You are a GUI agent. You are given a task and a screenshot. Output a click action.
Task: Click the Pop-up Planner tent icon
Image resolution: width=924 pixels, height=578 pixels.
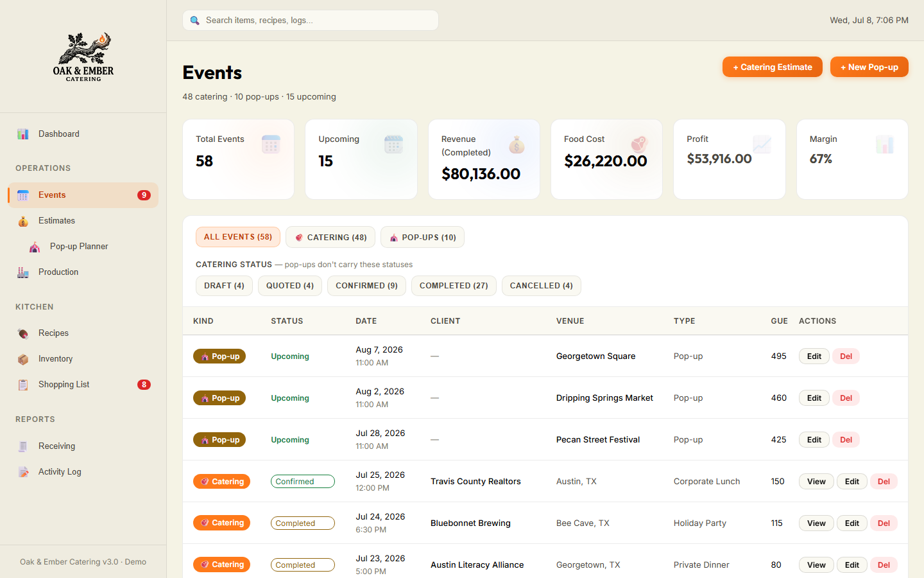tap(35, 247)
